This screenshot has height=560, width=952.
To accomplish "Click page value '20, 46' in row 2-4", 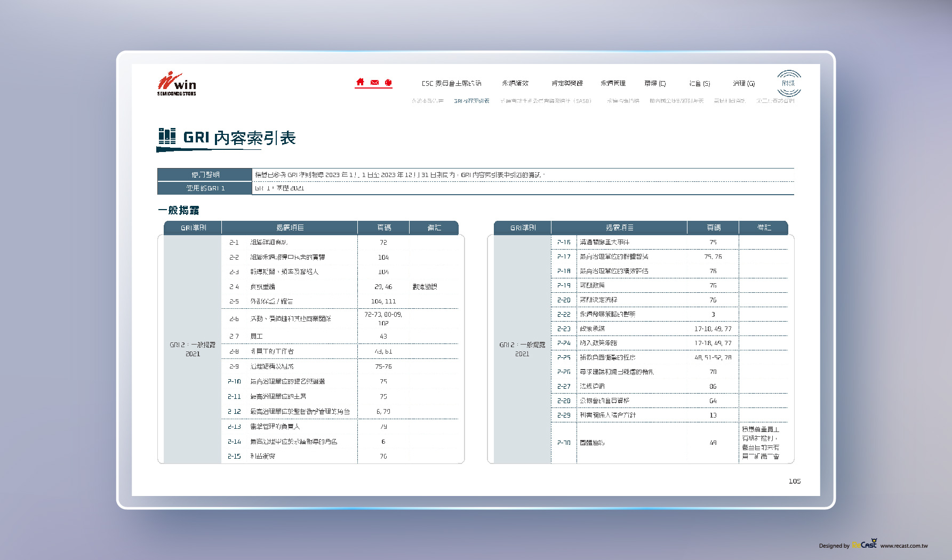I will 383,287.
